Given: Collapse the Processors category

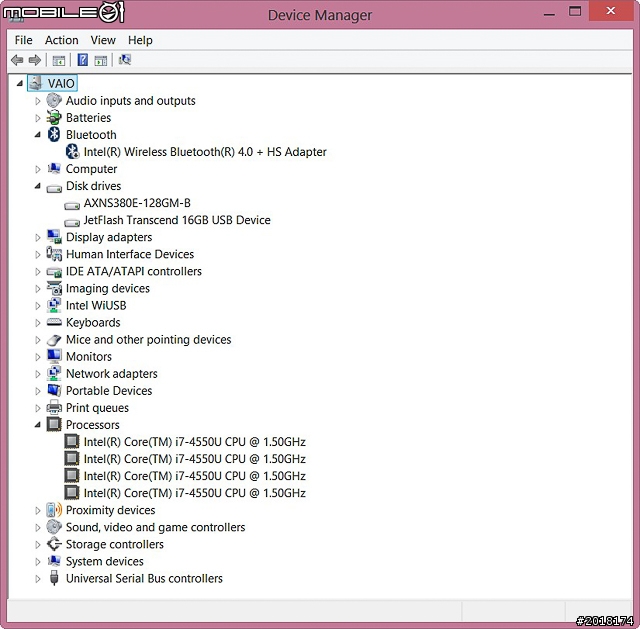Looking at the screenshot, I should [x=38, y=425].
